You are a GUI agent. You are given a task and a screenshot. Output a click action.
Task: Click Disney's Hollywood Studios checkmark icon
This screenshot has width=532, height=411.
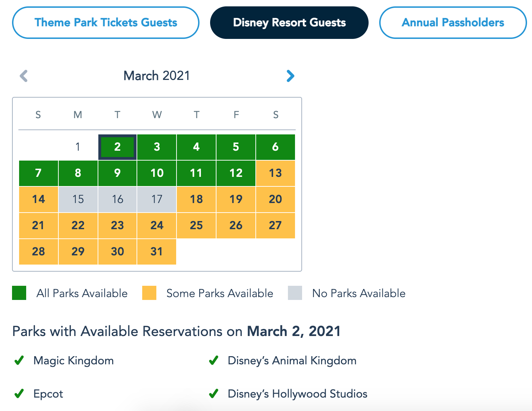tap(214, 393)
